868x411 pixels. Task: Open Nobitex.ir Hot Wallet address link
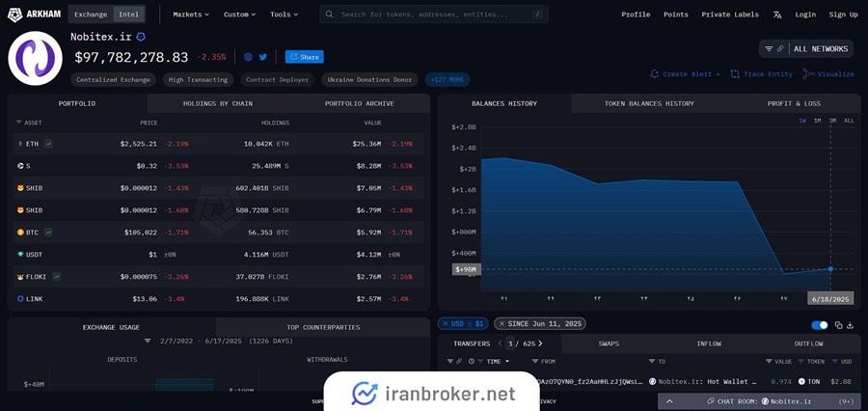[703, 382]
